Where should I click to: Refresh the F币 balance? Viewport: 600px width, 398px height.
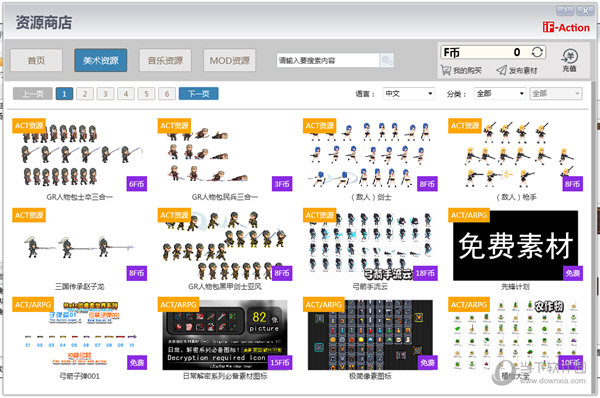(537, 52)
